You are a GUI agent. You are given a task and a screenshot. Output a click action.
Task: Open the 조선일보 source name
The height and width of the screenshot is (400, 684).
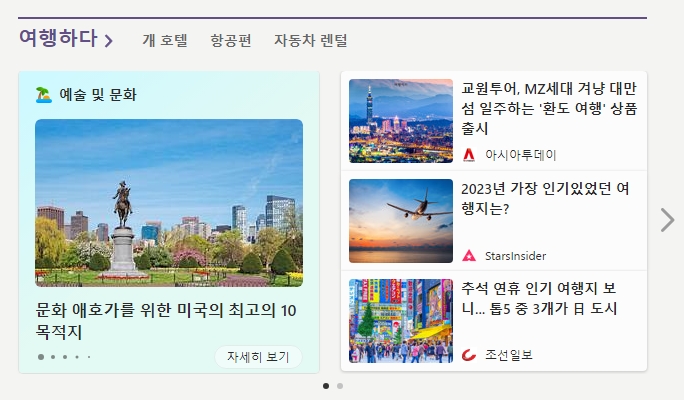pyautogui.click(x=509, y=355)
